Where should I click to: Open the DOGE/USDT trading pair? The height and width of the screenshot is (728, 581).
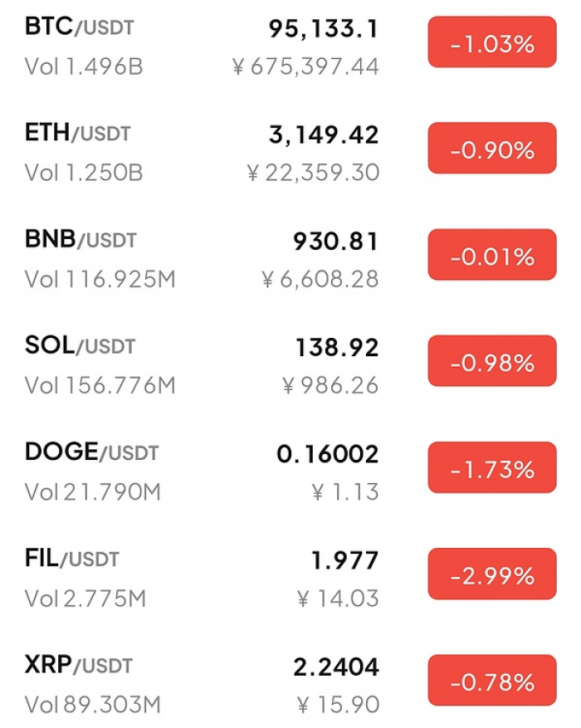[x=91, y=452]
